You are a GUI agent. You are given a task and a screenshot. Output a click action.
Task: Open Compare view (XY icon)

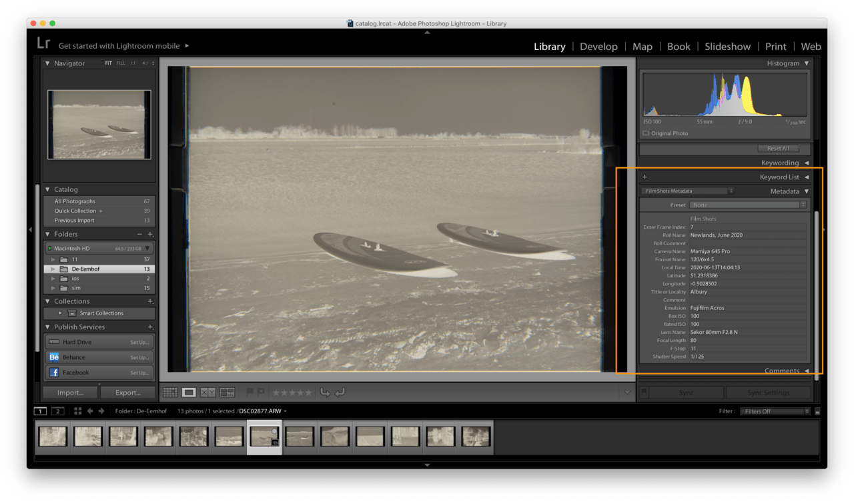[x=208, y=393]
